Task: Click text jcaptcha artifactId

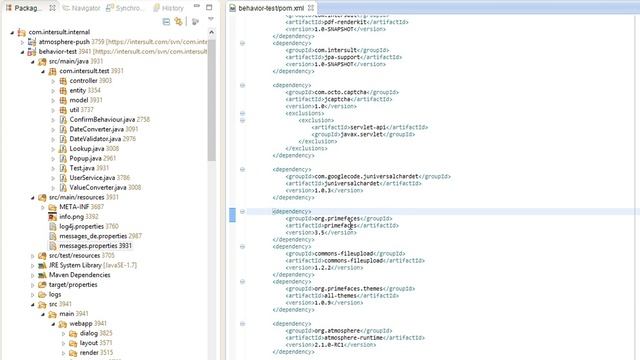Action: (x=338, y=99)
